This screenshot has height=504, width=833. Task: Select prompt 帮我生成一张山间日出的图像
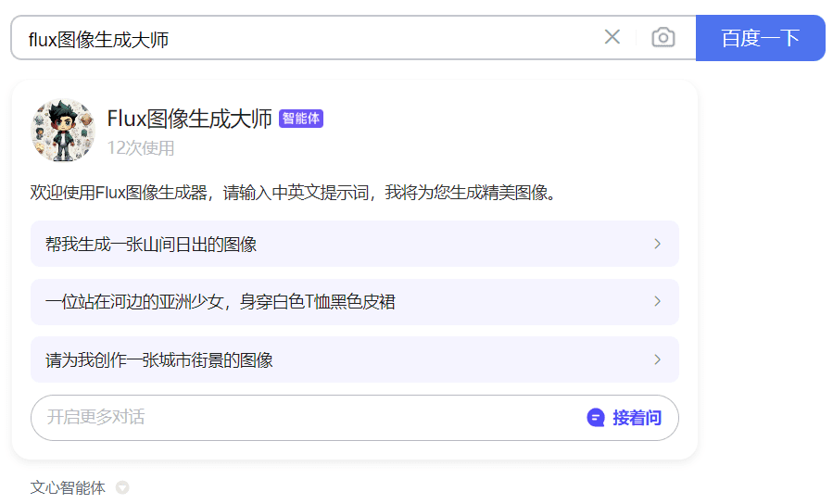coord(354,244)
